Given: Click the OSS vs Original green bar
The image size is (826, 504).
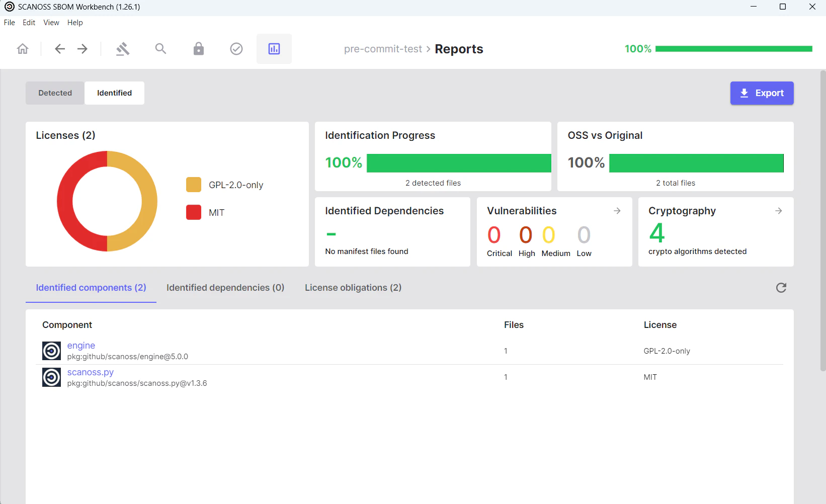Looking at the screenshot, I should pyautogui.click(x=696, y=163).
